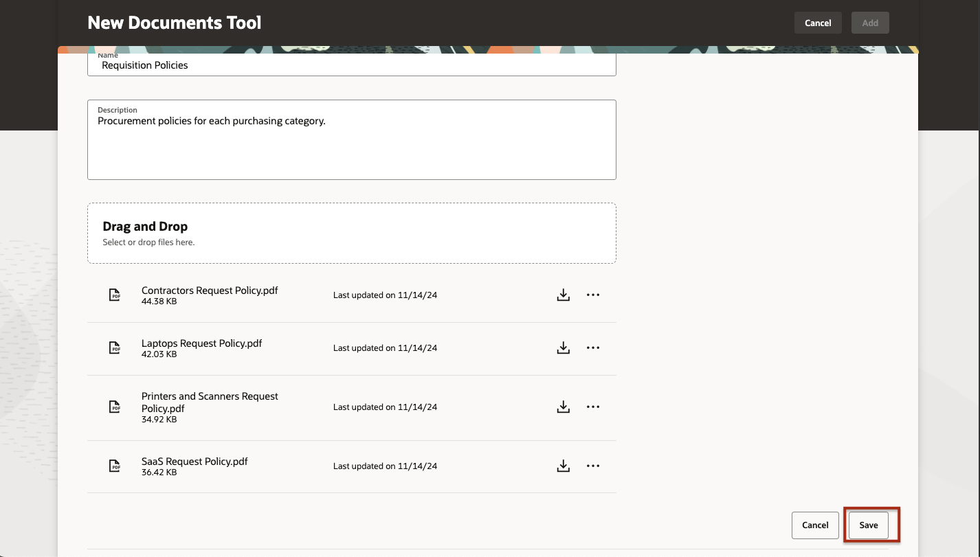Open more options for Printers and Scanners Policy
The height and width of the screenshot is (557, 980).
click(x=593, y=407)
